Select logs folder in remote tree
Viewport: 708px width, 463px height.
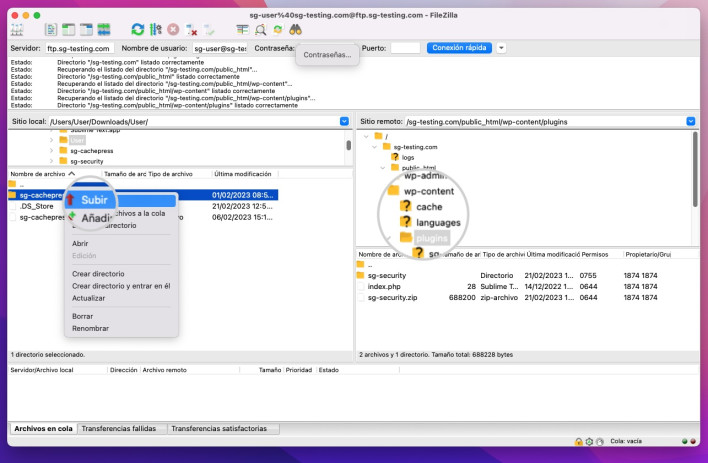point(408,157)
